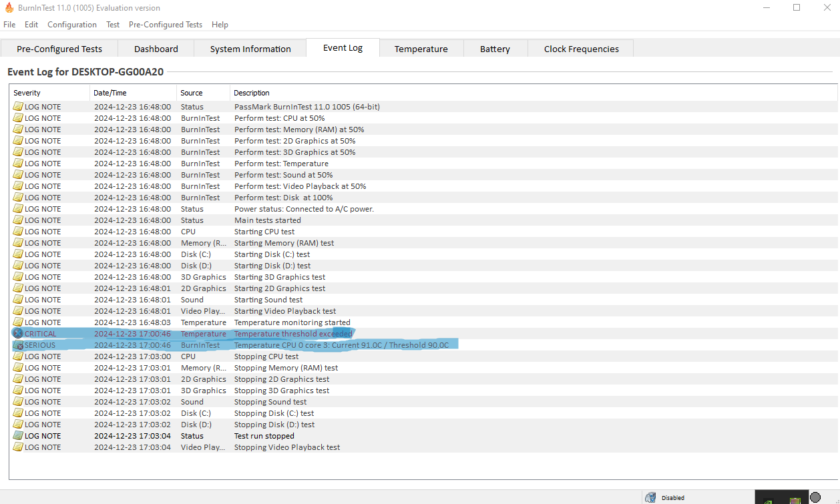Click the gray circle indicator in status bar
Viewport: 840px width, 504px height.
[815, 497]
